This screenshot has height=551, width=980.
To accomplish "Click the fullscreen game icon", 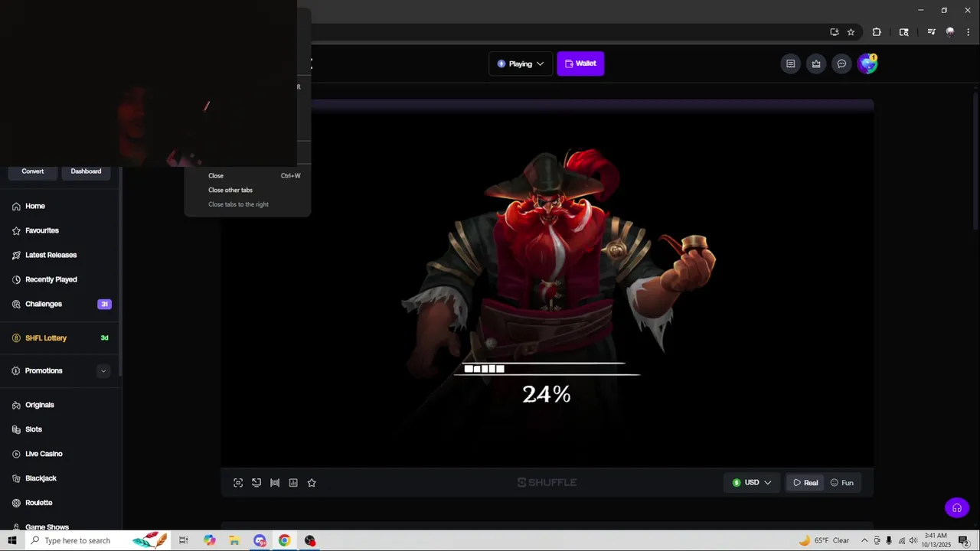I will point(238,483).
